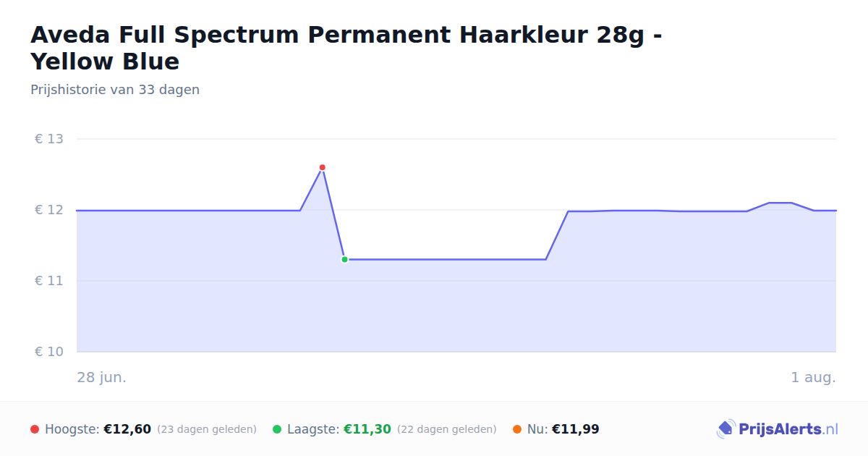This screenshot has width=868, height=456.
Task: Click the orange Nu legend dot
Action: pos(517,429)
